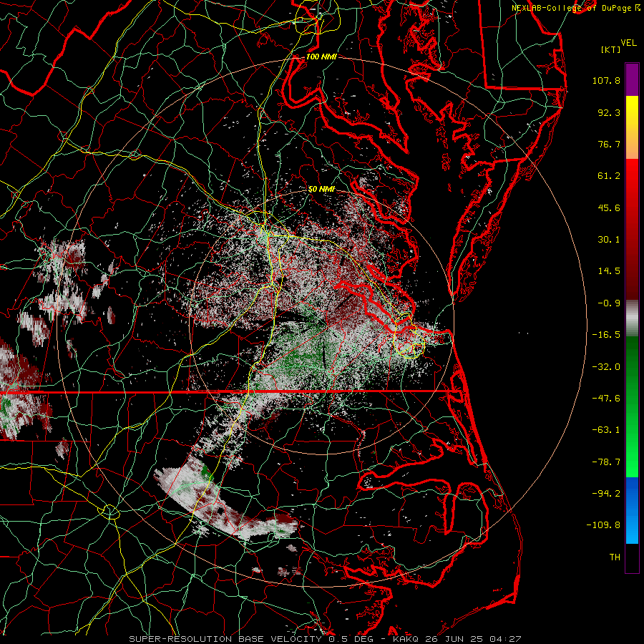Pick the purple segment of the velocity scale
The image size is (644, 644).
pos(632,79)
